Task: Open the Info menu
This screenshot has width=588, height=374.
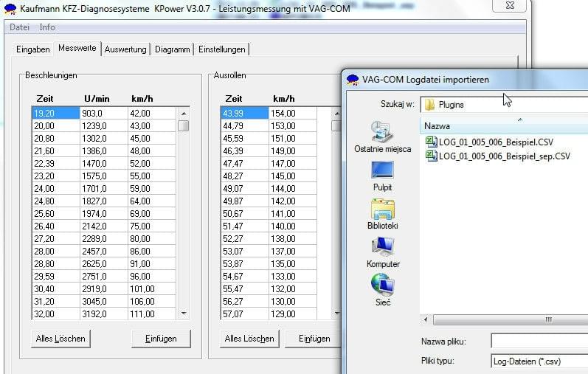Action: [x=47, y=27]
